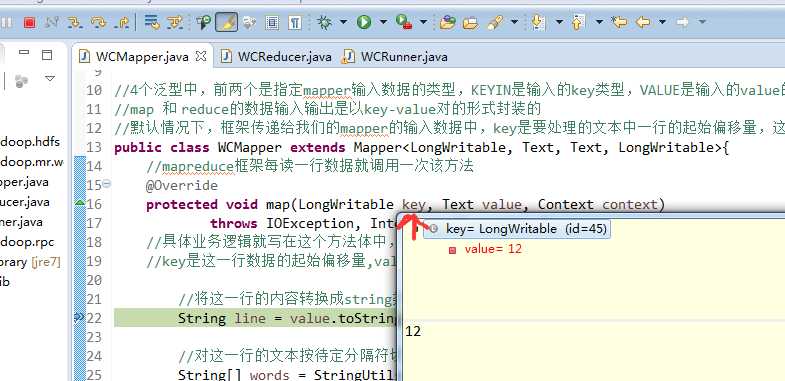This screenshot has height=381, width=785.
Task: Toggle Block Selection mode
Action: tap(272, 22)
